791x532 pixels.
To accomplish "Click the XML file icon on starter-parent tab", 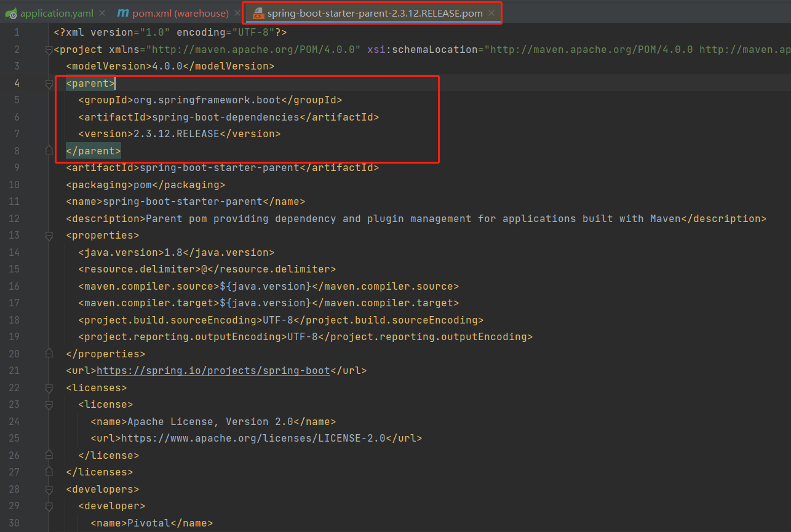I will pyautogui.click(x=258, y=13).
